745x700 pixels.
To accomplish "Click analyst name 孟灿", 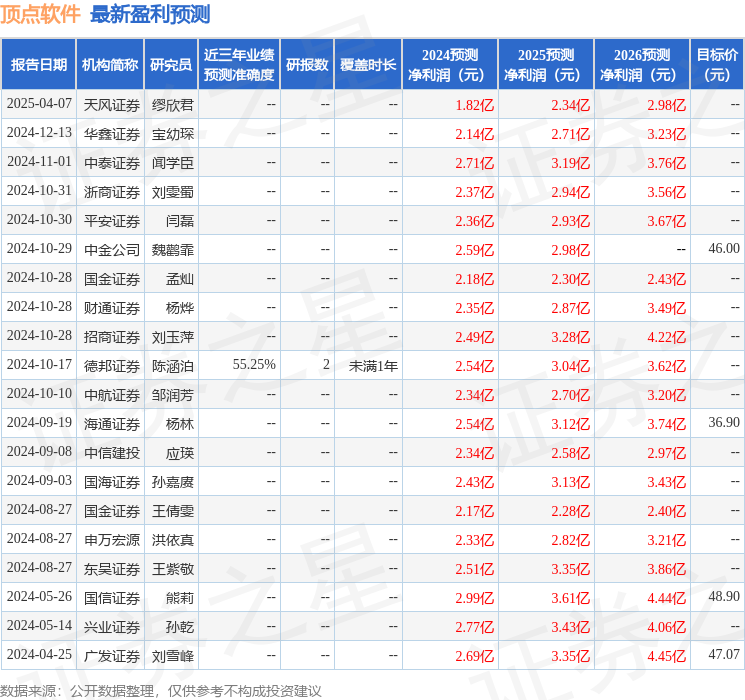I will coord(180,278).
